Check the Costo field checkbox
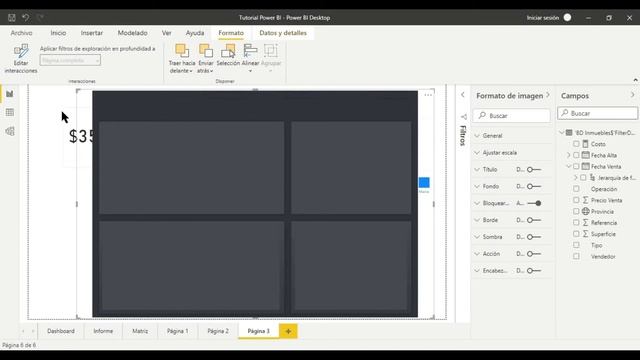Viewport: 640px width, 360px height. tap(576, 144)
